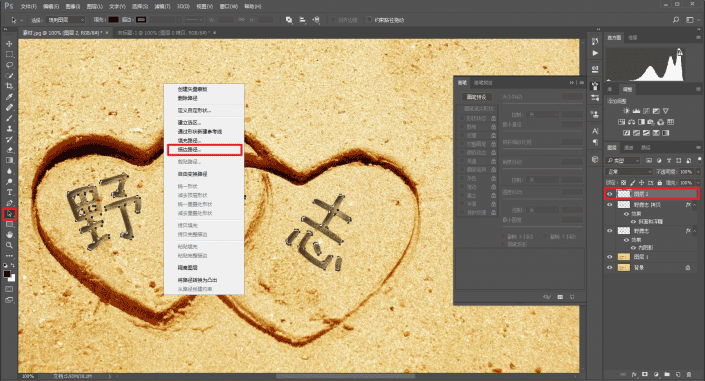Screen dimensions: 705x381
Task: Open Layers panel flyout menu
Action: [698, 148]
